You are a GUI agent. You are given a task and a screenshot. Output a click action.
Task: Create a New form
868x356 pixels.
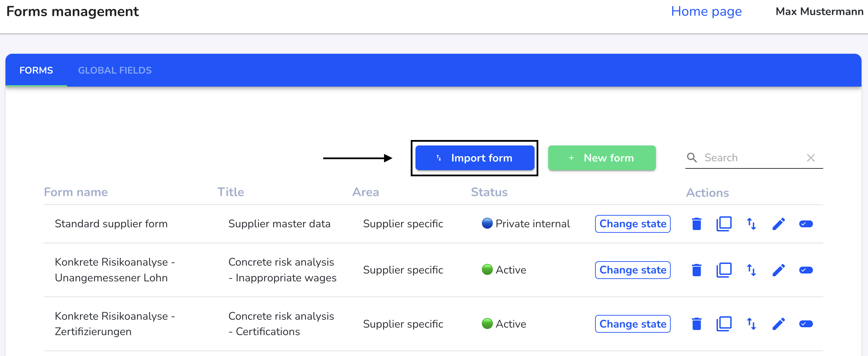pos(602,158)
